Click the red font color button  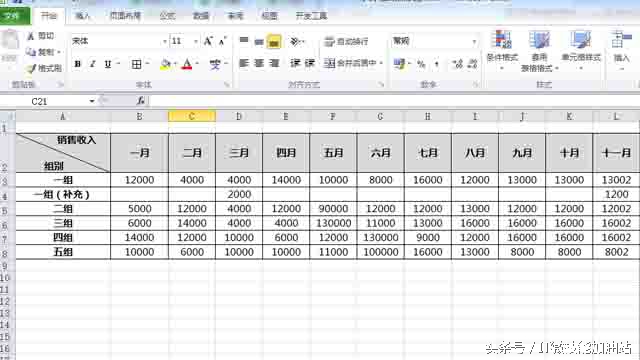point(187,64)
